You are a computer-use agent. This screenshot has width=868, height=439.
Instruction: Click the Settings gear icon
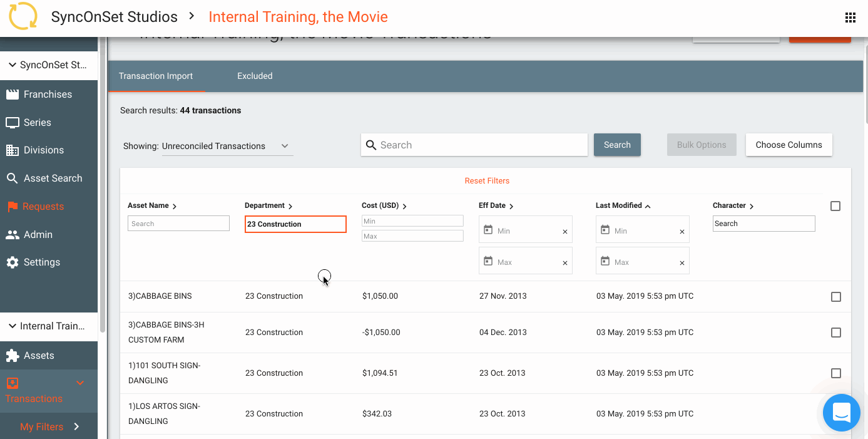coord(13,262)
